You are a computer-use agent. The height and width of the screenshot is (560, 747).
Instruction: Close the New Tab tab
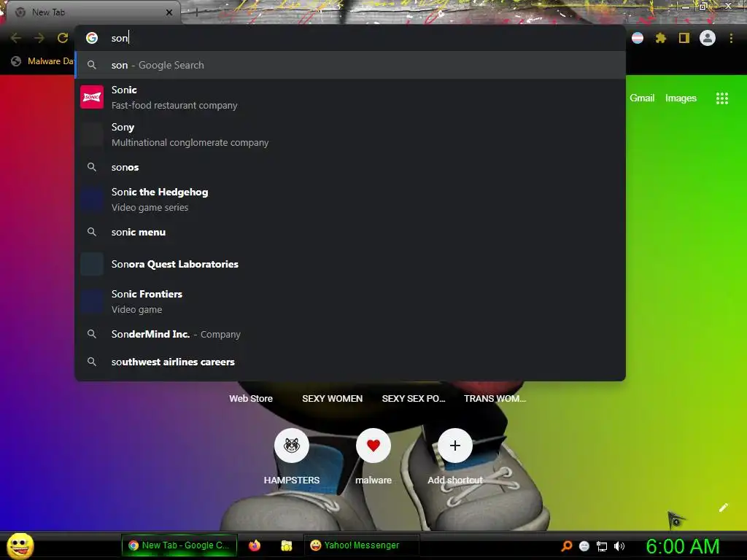[169, 12]
